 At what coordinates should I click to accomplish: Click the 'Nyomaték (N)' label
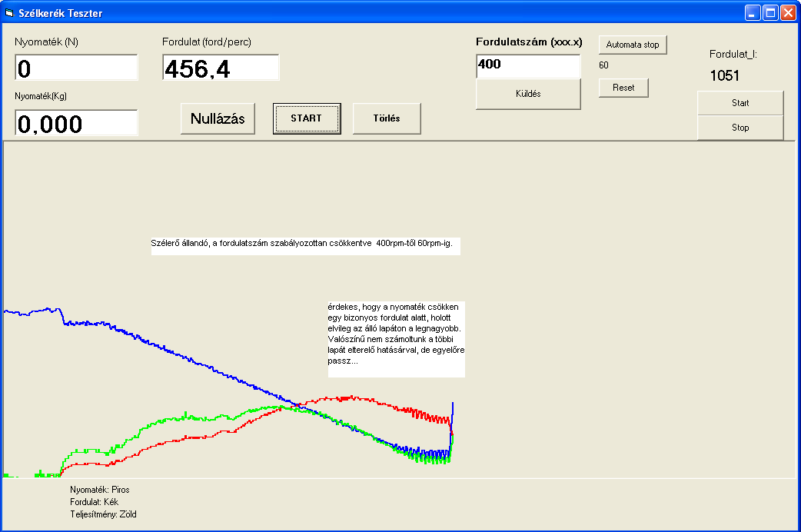pyautogui.click(x=46, y=42)
